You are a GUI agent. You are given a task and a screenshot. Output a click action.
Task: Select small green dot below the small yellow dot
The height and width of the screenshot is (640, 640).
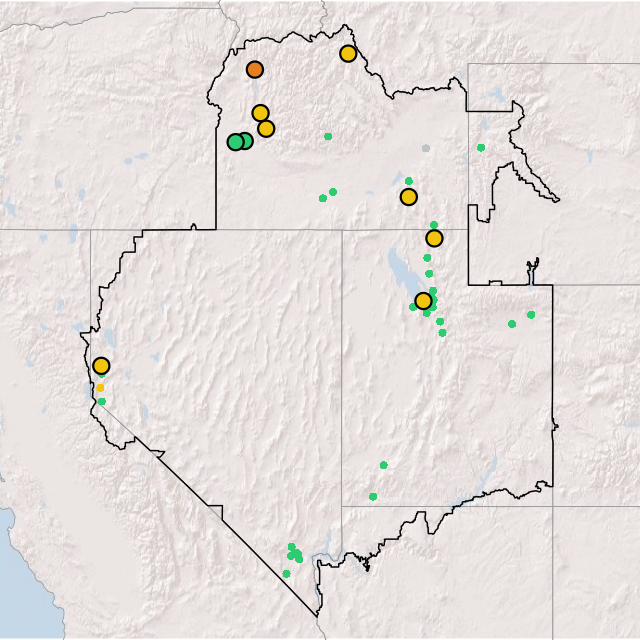101,401
